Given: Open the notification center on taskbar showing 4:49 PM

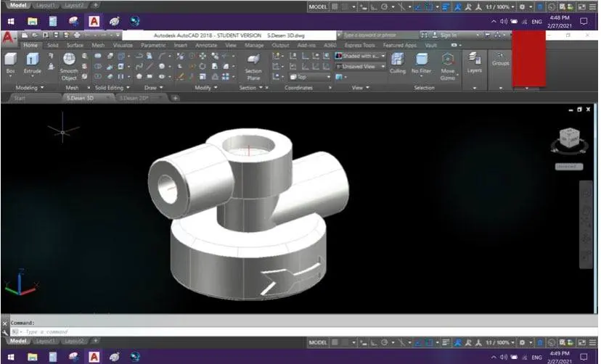Looking at the screenshot, I should [x=584, y=357].
